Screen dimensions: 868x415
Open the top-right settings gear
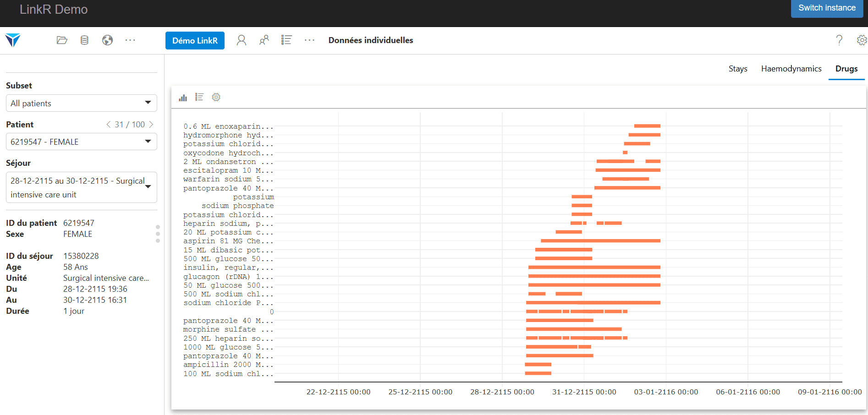[862, 40]
